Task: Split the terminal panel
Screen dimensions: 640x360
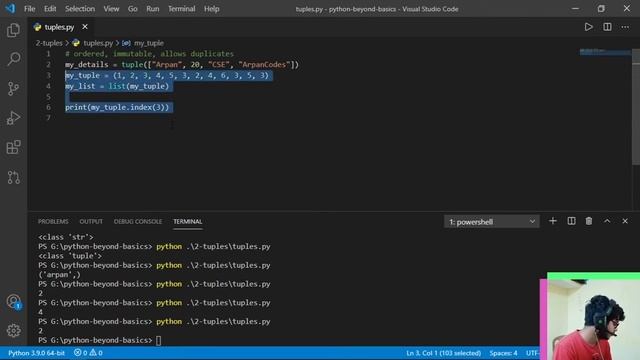Action: [571, 221]
